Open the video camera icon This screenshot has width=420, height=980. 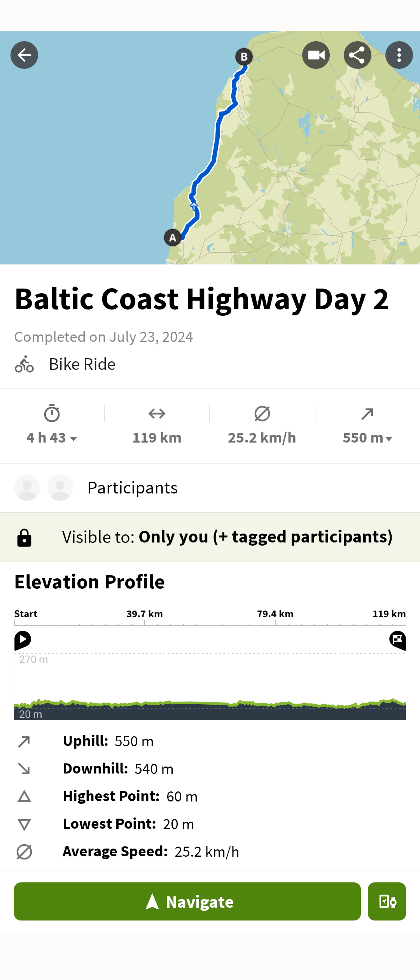click(x=316, y=55)
